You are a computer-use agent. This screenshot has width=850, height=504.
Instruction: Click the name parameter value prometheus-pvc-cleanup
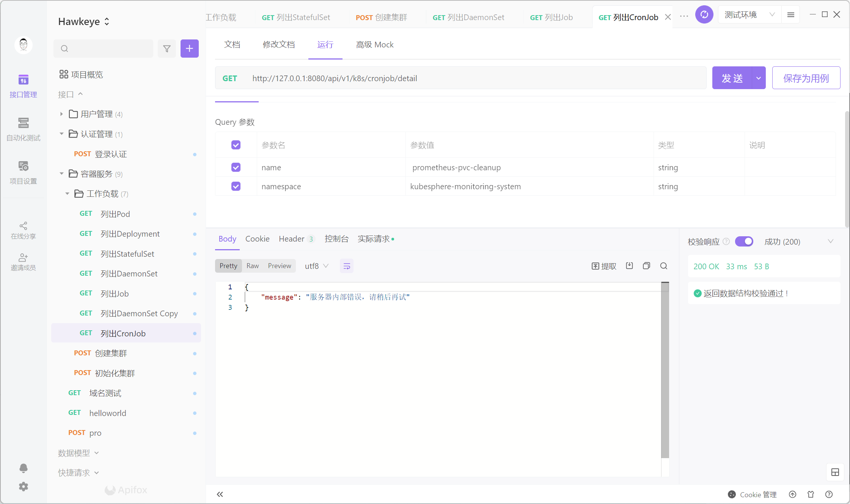pyautogui.click(x=456, y=167)
